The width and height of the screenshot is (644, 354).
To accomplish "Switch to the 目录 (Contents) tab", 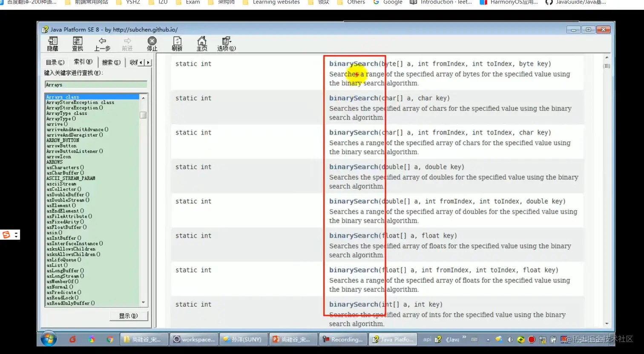I will click(55, 63).
